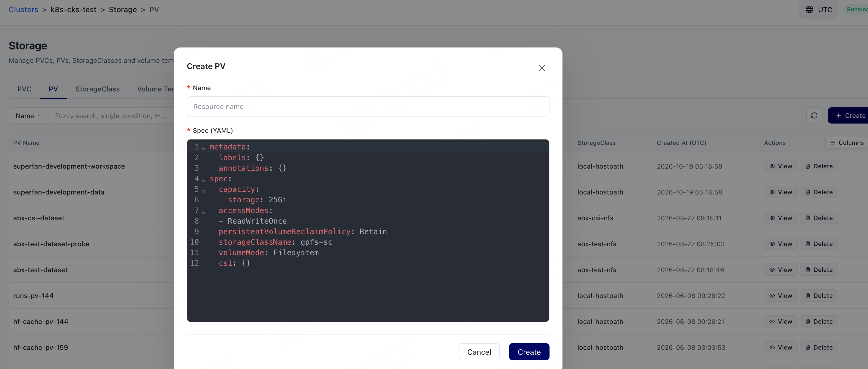Delete superfan-development-workspace PV
The width and height of the screenshot is (868, 369).
819,166
